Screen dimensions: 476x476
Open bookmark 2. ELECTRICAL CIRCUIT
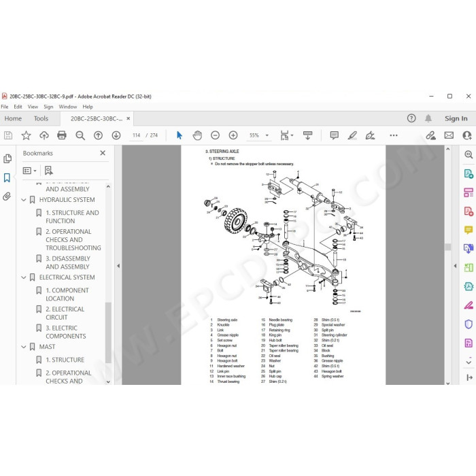[x=65, y=313]
